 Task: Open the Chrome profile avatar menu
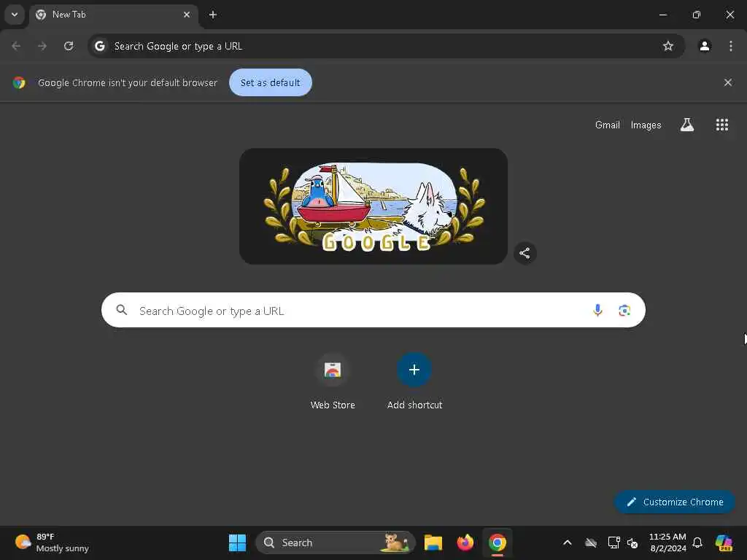[x=705, y=46]
